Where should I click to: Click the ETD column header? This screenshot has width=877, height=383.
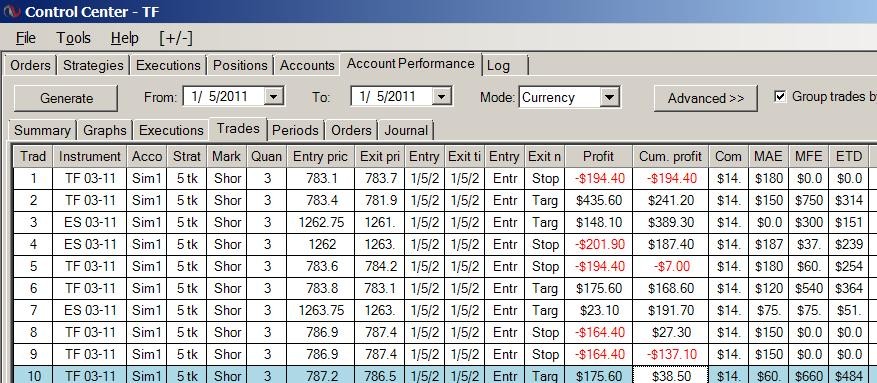[x=849, y=157]
